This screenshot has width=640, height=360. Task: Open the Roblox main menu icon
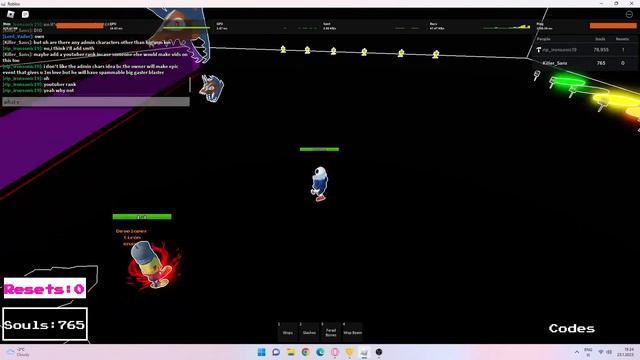11,14
